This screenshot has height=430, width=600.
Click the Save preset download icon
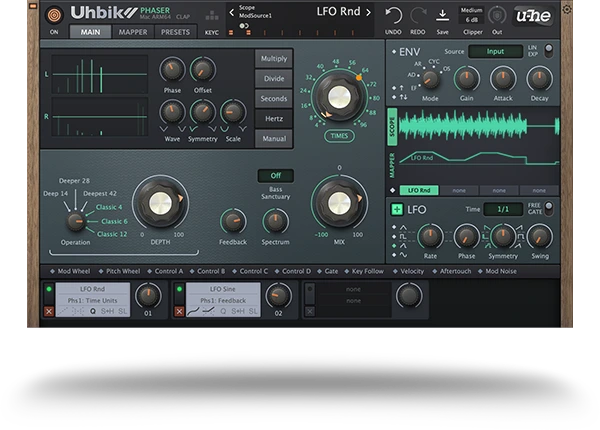[442, 14]
